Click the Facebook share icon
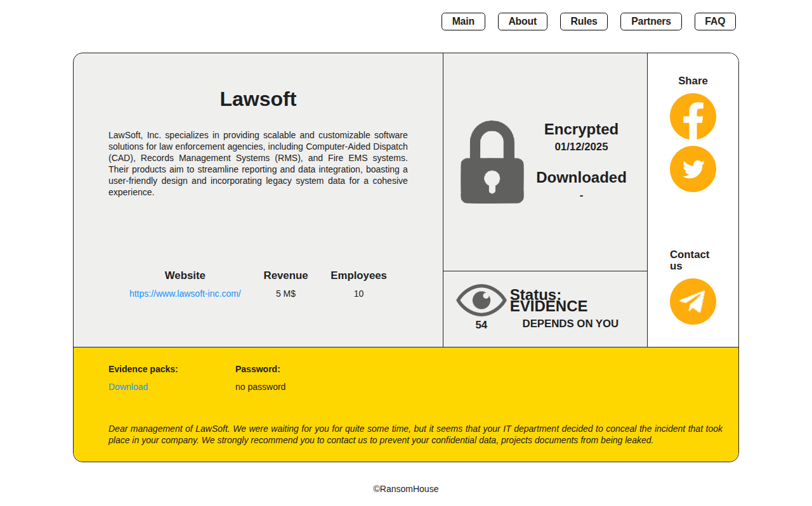 693,117
